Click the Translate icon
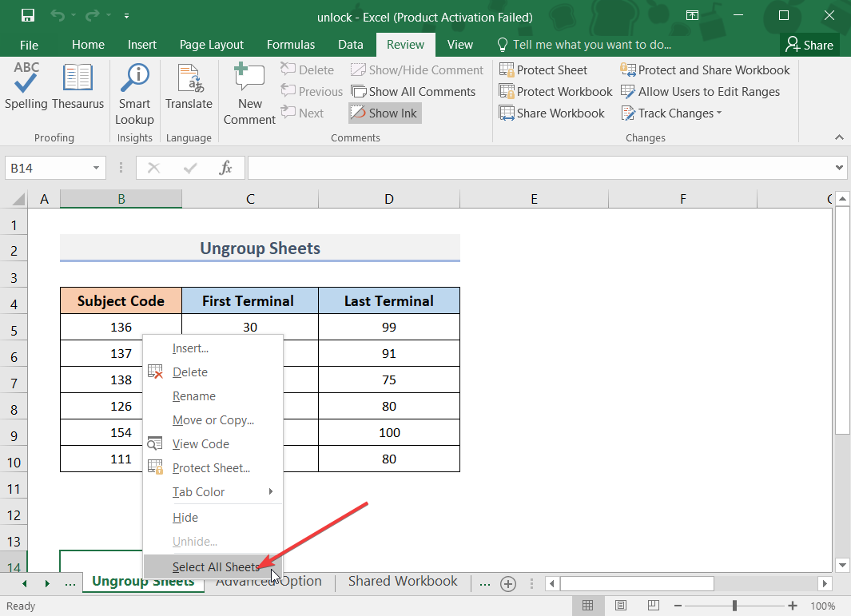851x616 pixels. coord(189,87)
